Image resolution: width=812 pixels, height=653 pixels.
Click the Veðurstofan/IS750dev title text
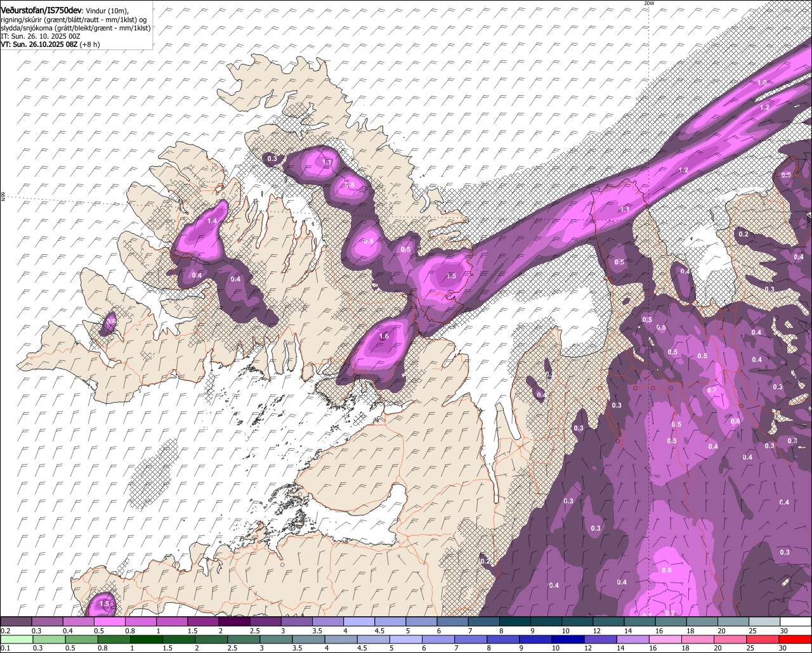[x=42, y=10]
